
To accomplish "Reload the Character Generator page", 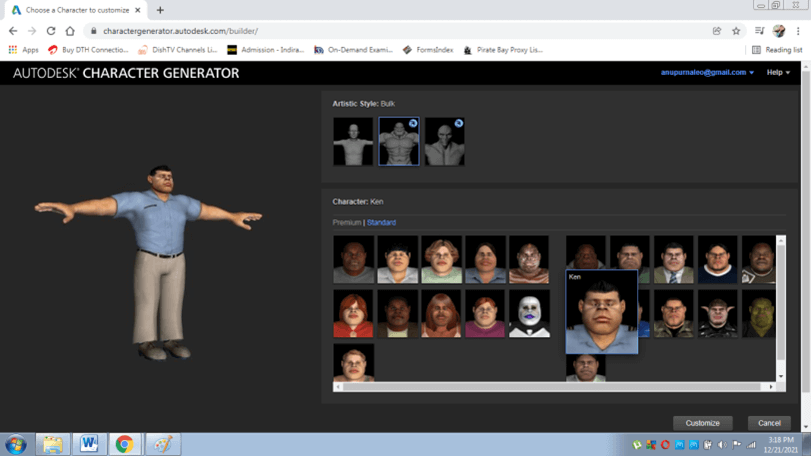I will coord(51,31).
